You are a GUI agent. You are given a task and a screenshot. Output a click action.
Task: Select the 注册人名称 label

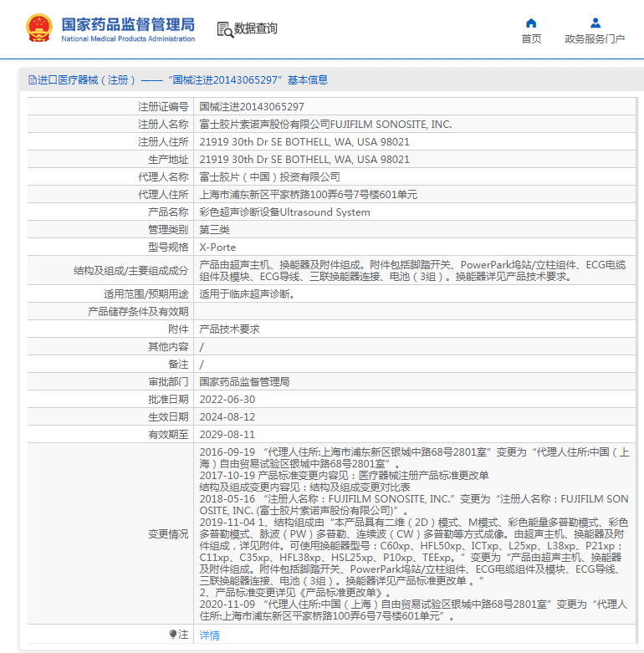(x=163, y=125)
